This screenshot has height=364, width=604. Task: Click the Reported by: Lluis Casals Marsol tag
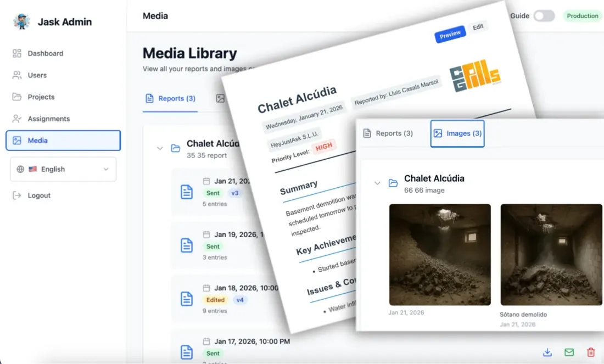(x=396, y=92)
